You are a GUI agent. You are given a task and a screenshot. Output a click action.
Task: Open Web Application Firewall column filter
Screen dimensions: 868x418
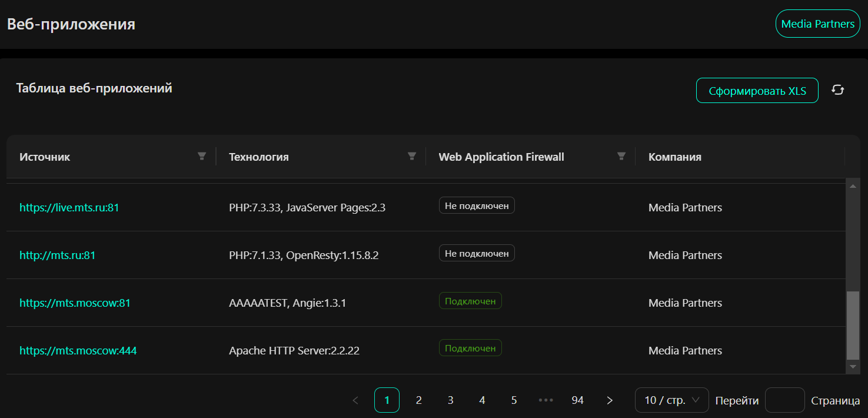coord(621,156)
